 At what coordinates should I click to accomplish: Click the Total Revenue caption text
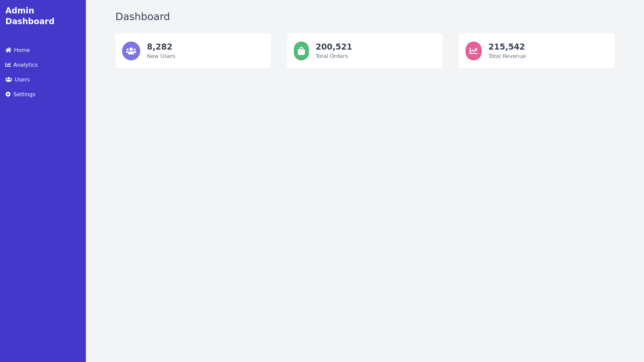click(507, 56)
